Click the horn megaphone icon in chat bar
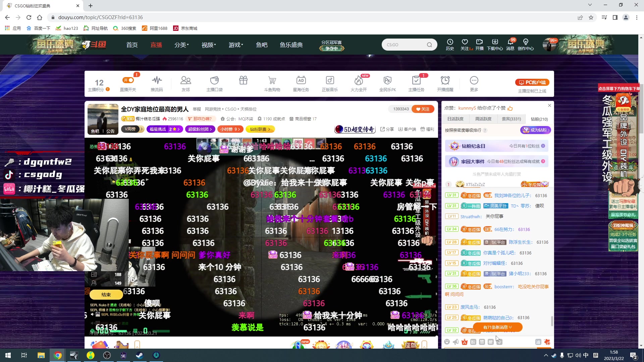Viewport: 644px width, 362px height. pyautogui.click(x=455, y=342)
